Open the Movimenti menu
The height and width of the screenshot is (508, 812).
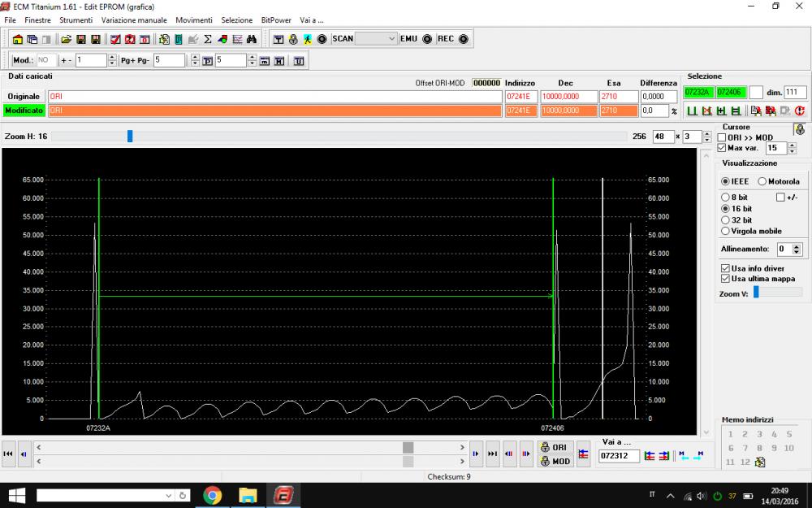point(194,20)
